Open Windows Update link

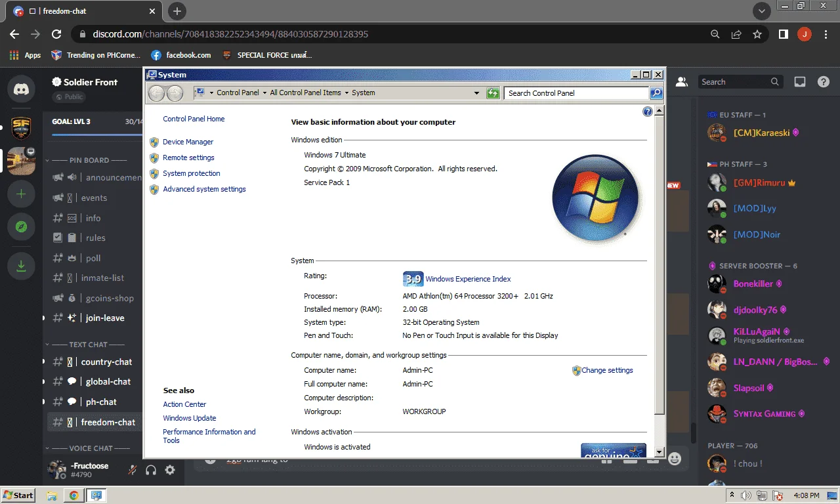[190, 418]
